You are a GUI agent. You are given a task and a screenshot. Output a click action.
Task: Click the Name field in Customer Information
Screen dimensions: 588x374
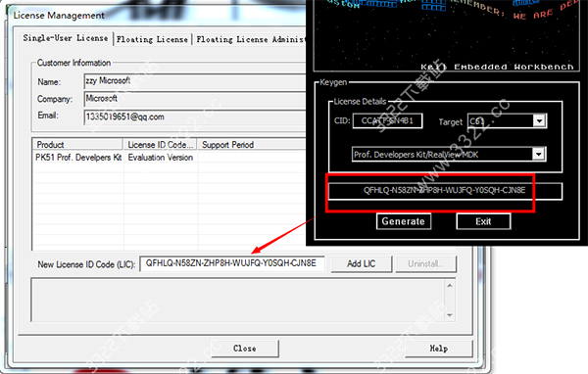tap(195, 81)
